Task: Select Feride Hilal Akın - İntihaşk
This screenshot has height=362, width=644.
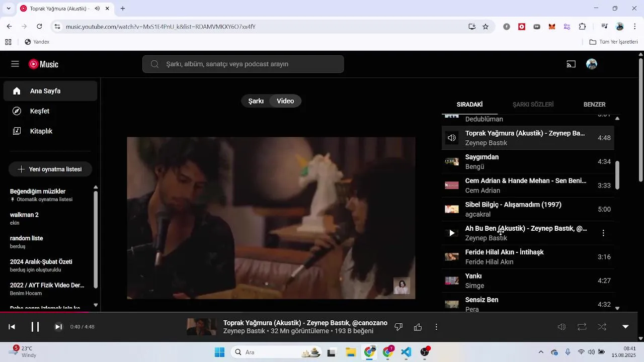Action: pyautogui.click(x=528, y=257)
